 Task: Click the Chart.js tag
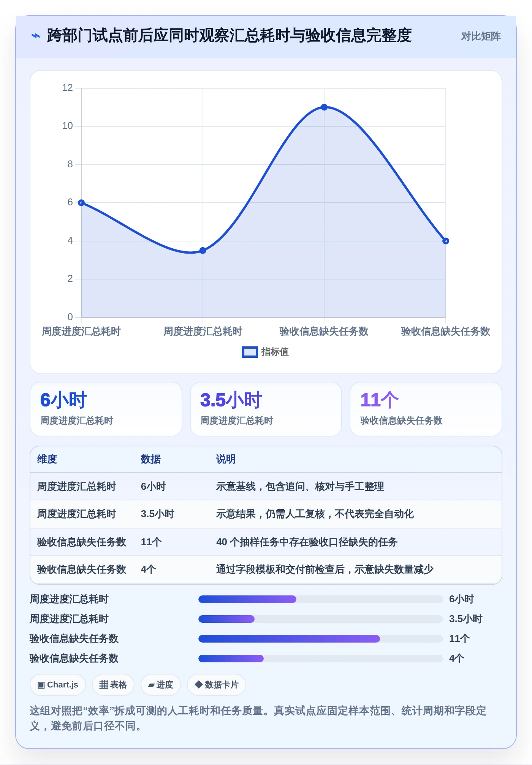pyautogui.click(x=58, y=685)
